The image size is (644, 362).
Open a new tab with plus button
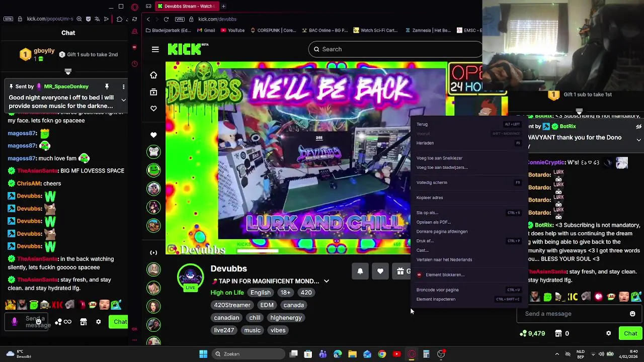tap(223, 6)
